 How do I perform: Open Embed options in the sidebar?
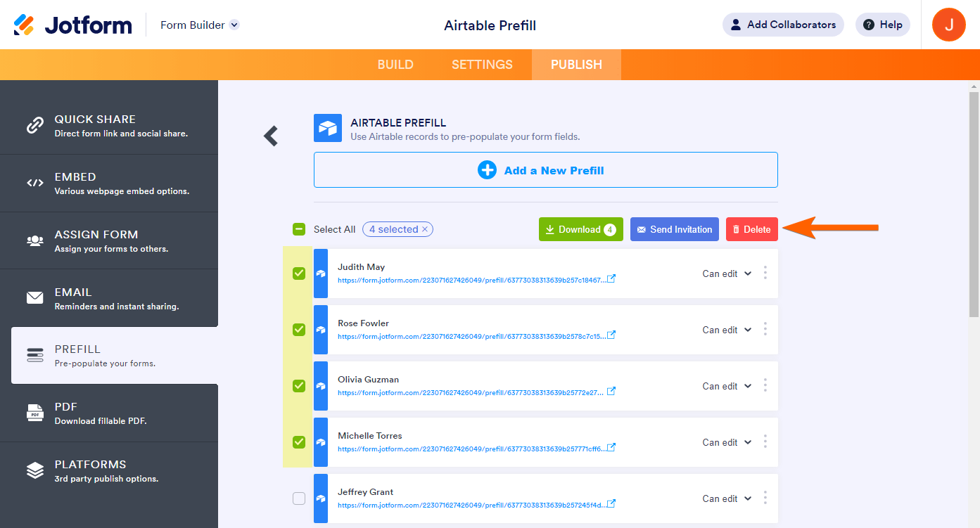(109, 183)
